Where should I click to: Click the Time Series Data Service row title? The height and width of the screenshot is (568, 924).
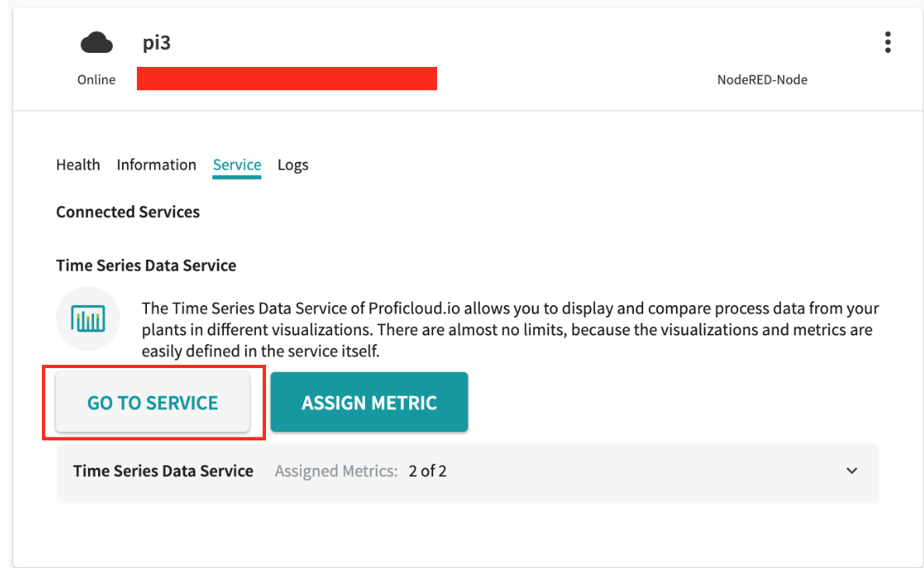163,472
